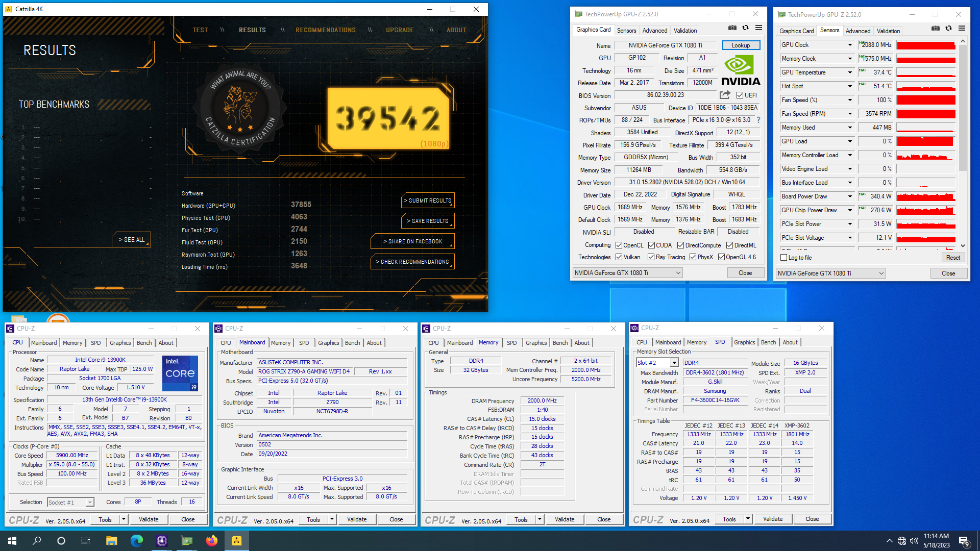Screen dimensions: 980x551
Task: Click the screenshot camera icon in left GPU-Z
Action: click(732, 28)
